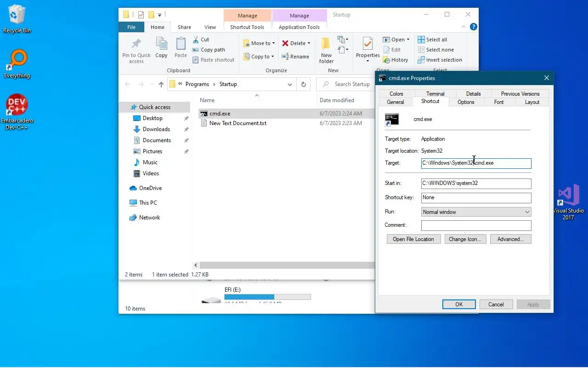
Task: Open the Copy to dropdown
Action: click(259, 57)
